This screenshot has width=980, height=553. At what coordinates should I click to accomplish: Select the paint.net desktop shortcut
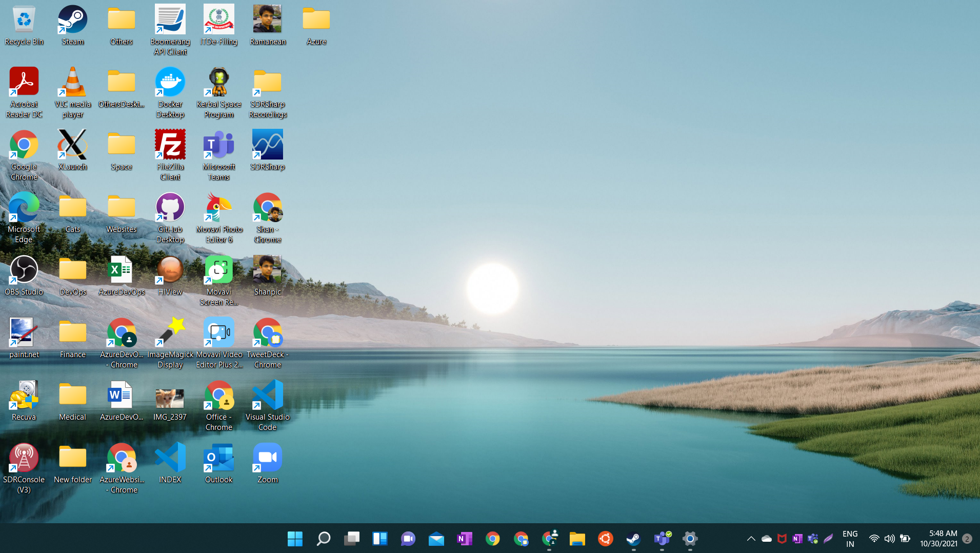pos(24,338)
